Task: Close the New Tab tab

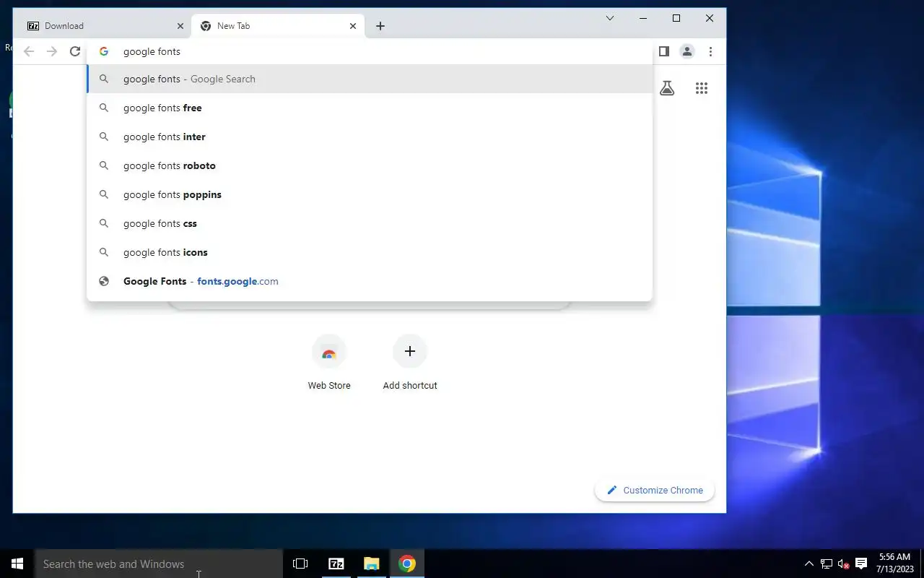Action: click(x=353, y=26)
